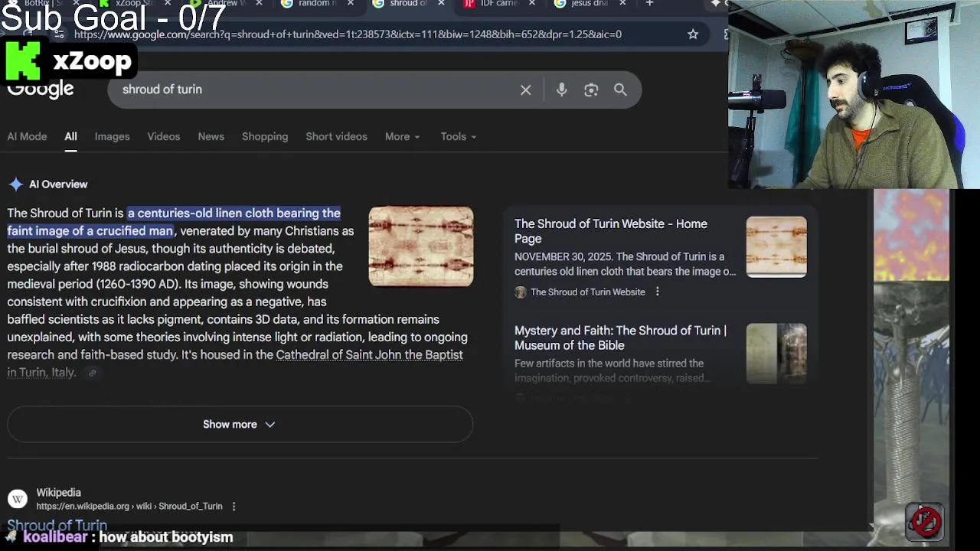
Task: Select the Short videos search tab
Action: pos(336,136)
